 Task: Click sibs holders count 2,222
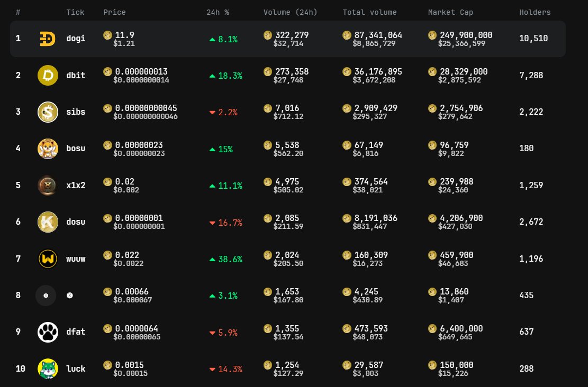pyautogui.click(x=531, y=112)
